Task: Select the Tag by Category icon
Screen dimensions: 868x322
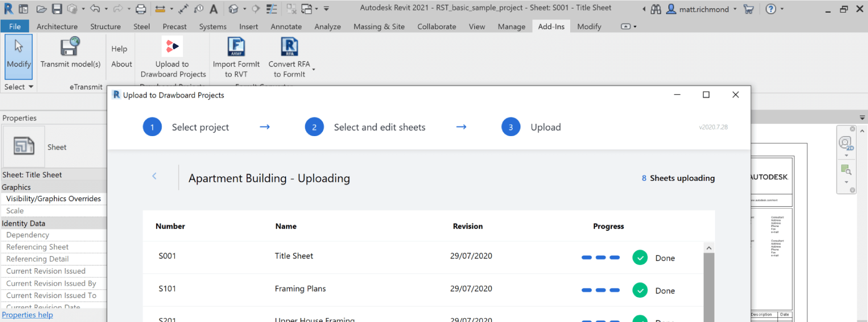Action: pos(199,9)
